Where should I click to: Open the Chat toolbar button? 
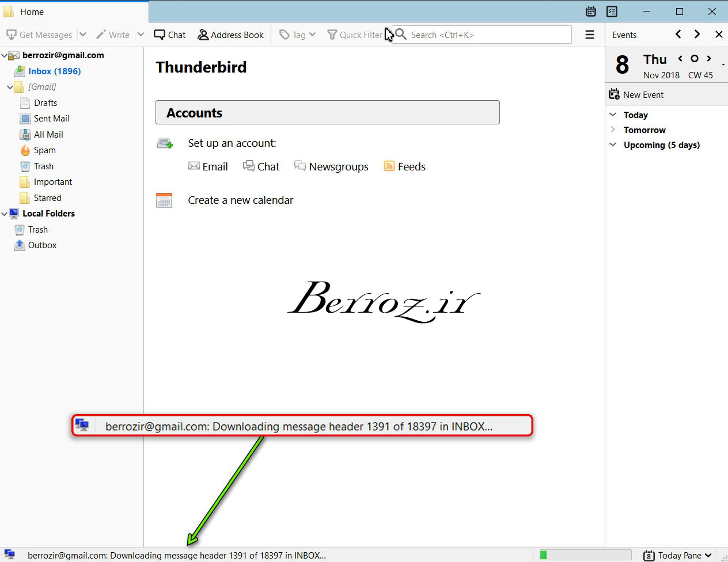click(x=169, y=35)
